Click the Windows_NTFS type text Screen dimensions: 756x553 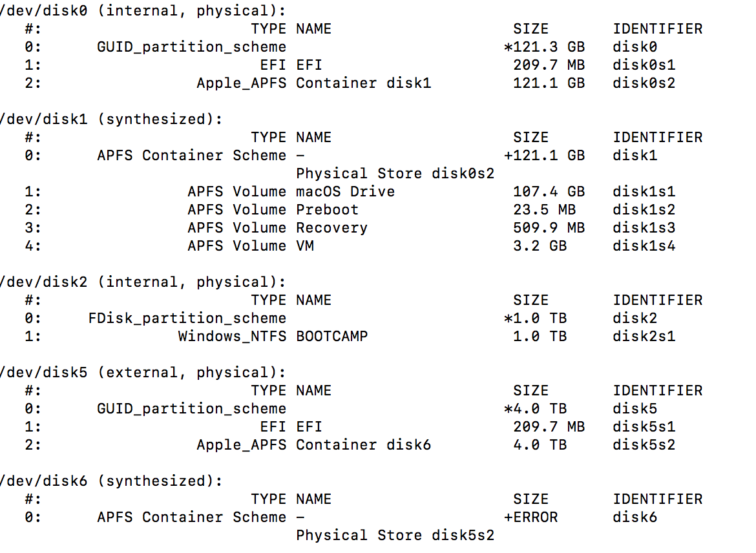pyautogui.click(x=232, y=337)
